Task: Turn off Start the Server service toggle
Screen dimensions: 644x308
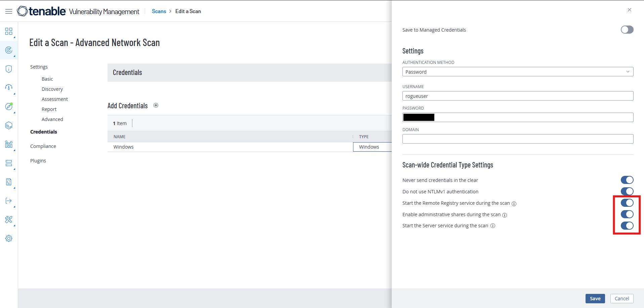Action: pos(627,226)
